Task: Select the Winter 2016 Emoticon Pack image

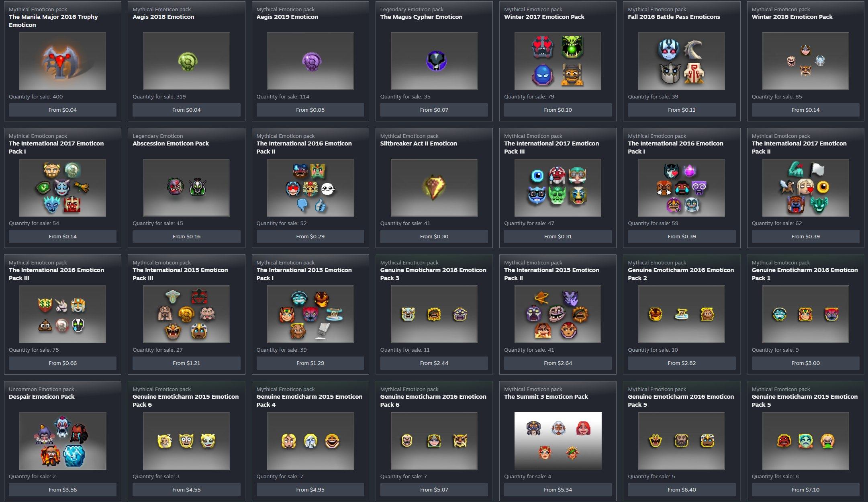Action: [806, 61]
